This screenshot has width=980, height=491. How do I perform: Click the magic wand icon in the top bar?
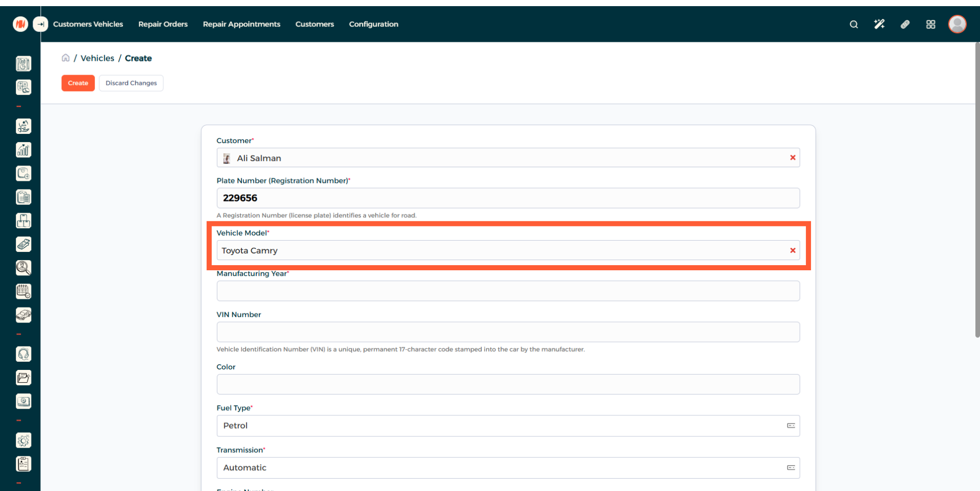(x=879, y=24)
